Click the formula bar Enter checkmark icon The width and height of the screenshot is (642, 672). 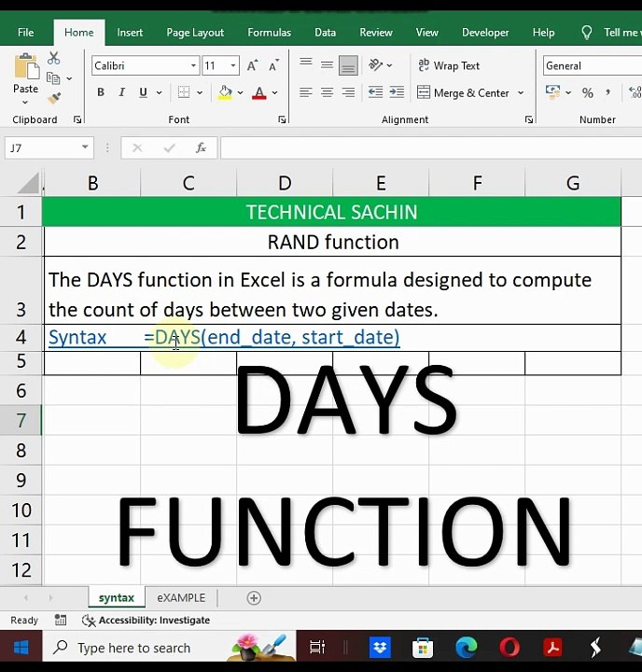[x=170, y=148]
